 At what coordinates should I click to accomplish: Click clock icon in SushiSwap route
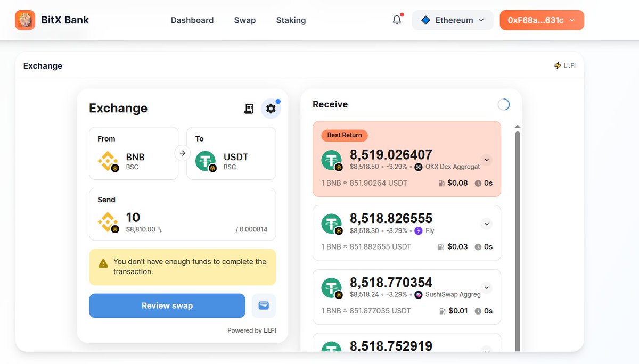click(x=478, y=311)
